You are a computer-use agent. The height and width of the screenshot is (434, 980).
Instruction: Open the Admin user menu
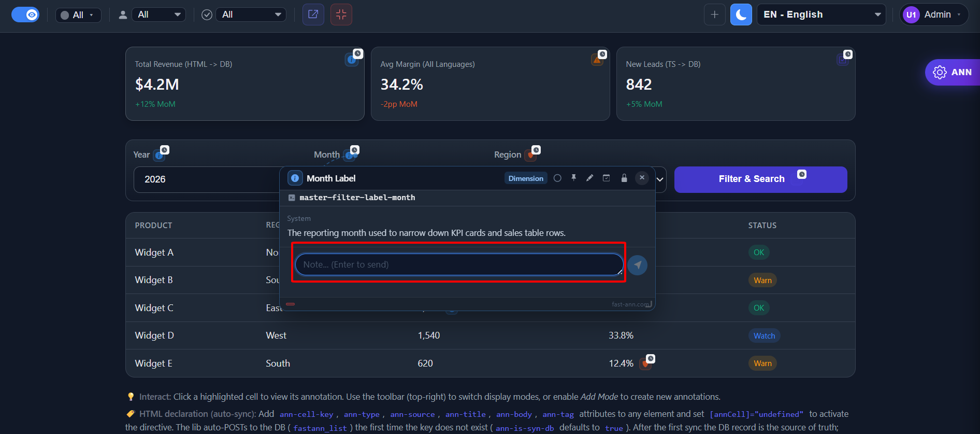(934, 15)
